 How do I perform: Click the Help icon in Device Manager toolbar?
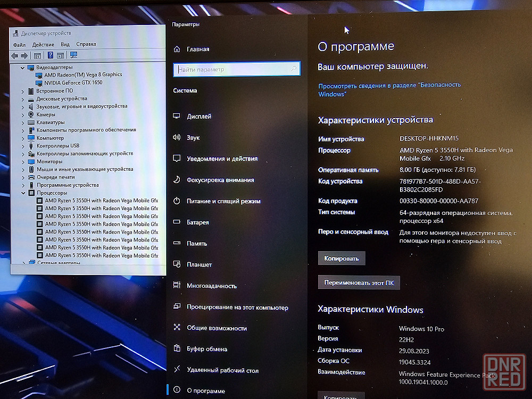[50, 55]
